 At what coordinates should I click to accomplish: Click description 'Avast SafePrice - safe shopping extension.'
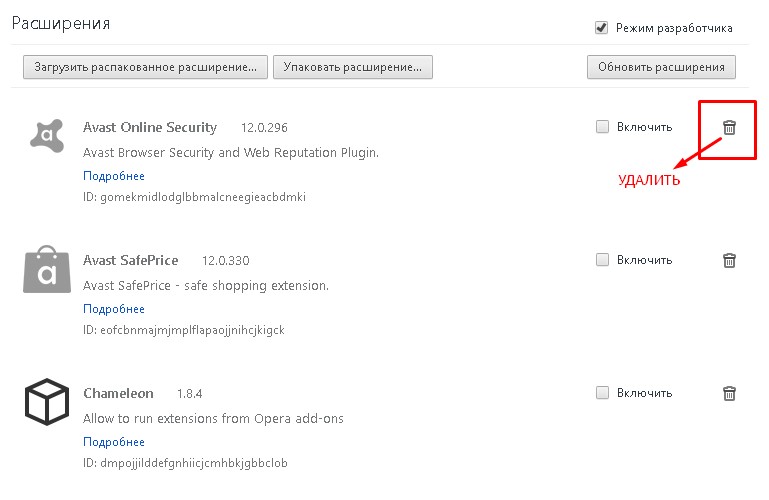tap(206, 285)
